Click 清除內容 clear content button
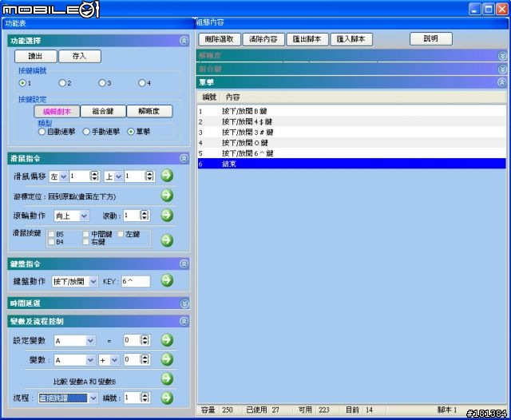 (263, 39)
